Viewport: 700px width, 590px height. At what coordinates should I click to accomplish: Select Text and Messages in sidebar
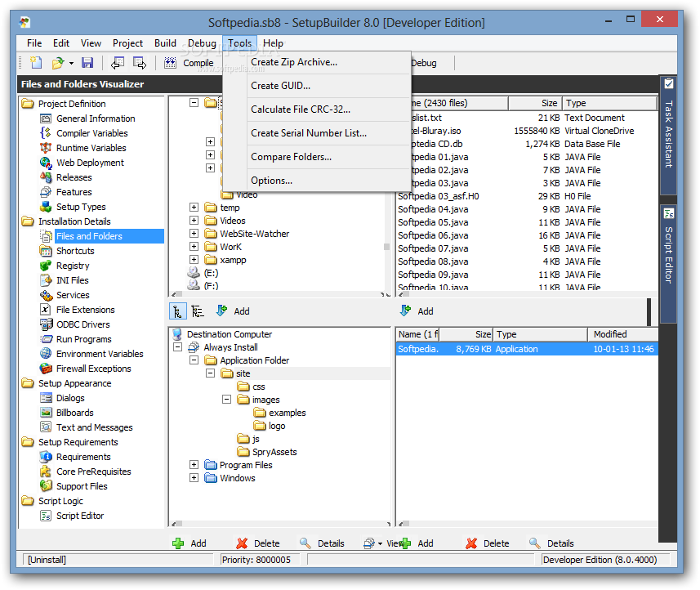pos(94,427)
